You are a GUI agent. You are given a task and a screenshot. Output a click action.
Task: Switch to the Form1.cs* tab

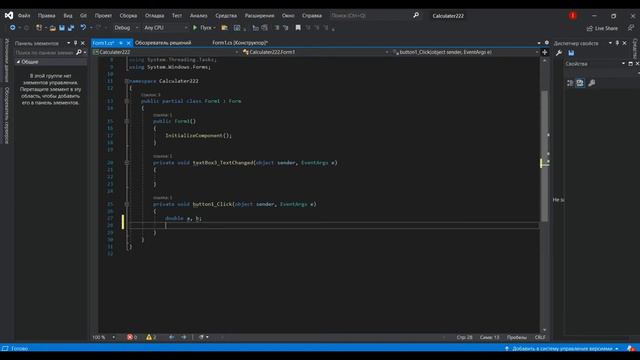pyautogui.click(x=104, y=43)
